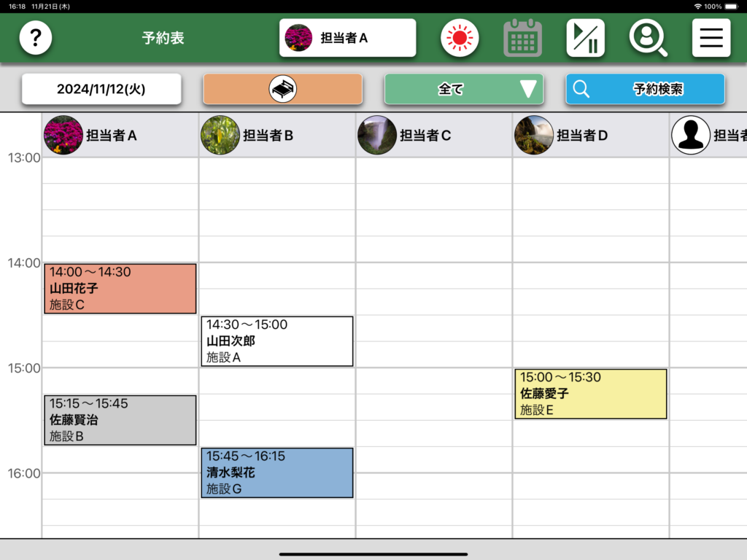Screen dimensions: 747x560
Task: Open the hamburger menu
Action: 711,38
